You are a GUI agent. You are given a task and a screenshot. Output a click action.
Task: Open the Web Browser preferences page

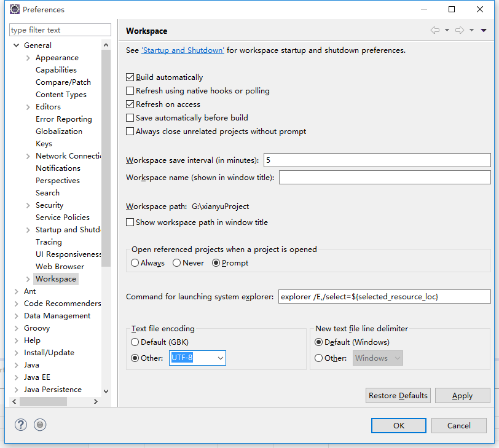click(x=60, y=266)
